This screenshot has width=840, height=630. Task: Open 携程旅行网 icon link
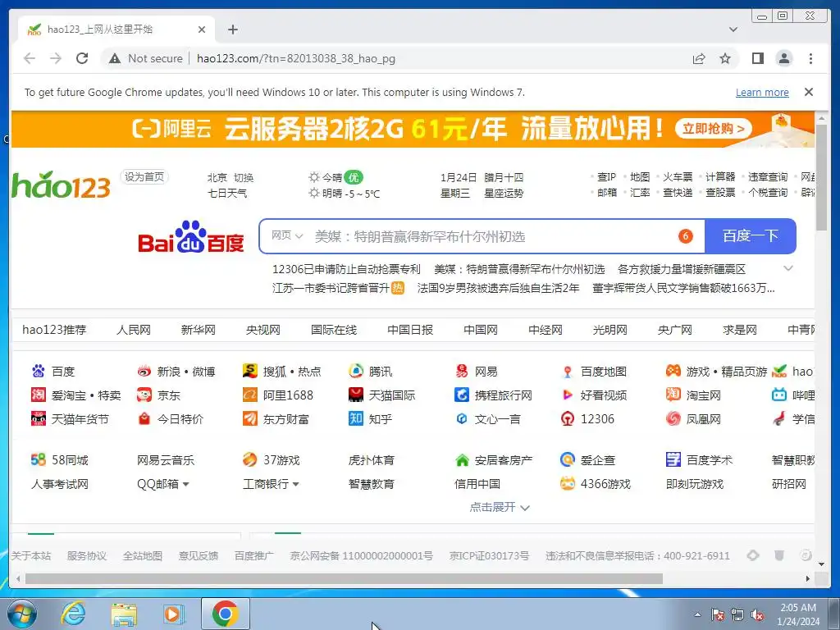point(462,395)
